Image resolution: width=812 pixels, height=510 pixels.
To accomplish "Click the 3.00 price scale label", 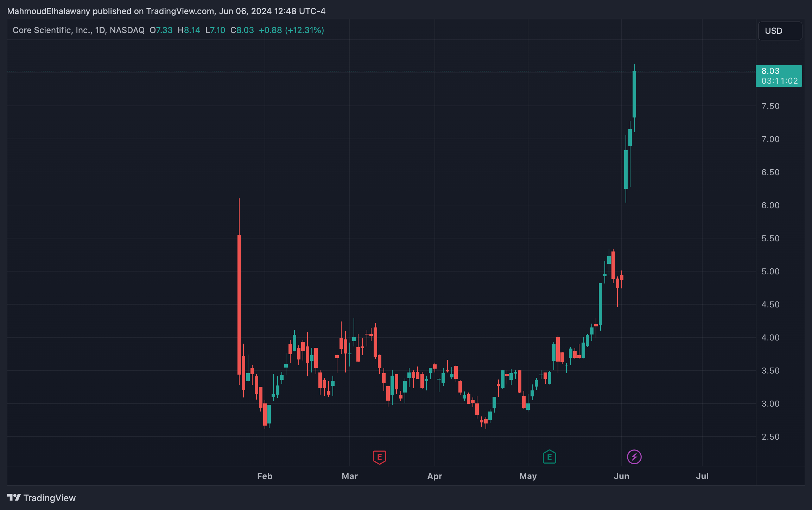I will pyautogui.click(x=770, y=404).
